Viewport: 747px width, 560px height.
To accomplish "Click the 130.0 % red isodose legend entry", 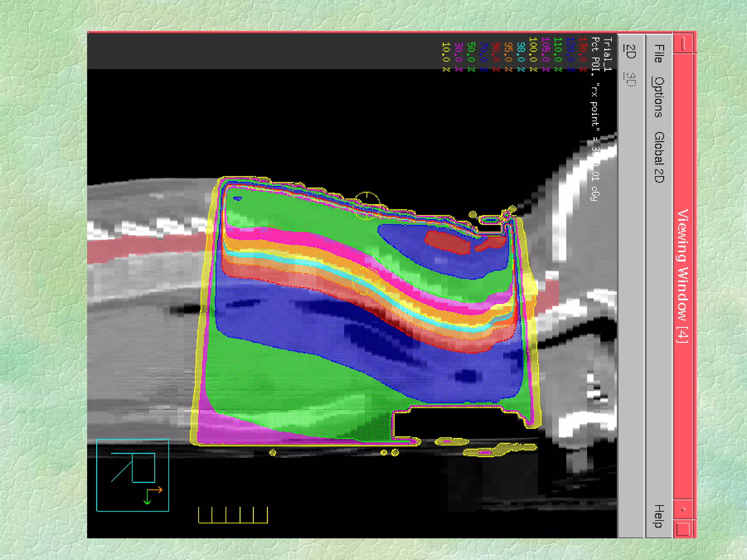I will 582,54.
